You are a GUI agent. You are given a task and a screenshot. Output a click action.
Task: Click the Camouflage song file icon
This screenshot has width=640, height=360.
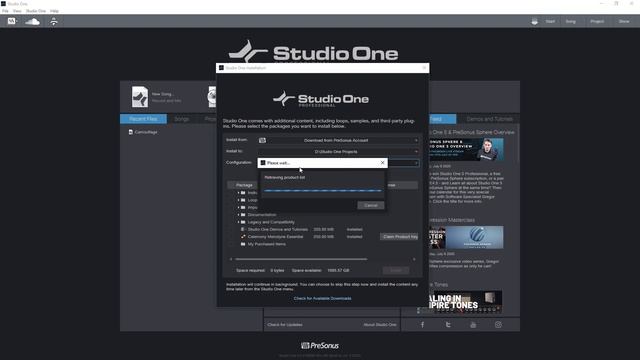click(x=131, y=132)
